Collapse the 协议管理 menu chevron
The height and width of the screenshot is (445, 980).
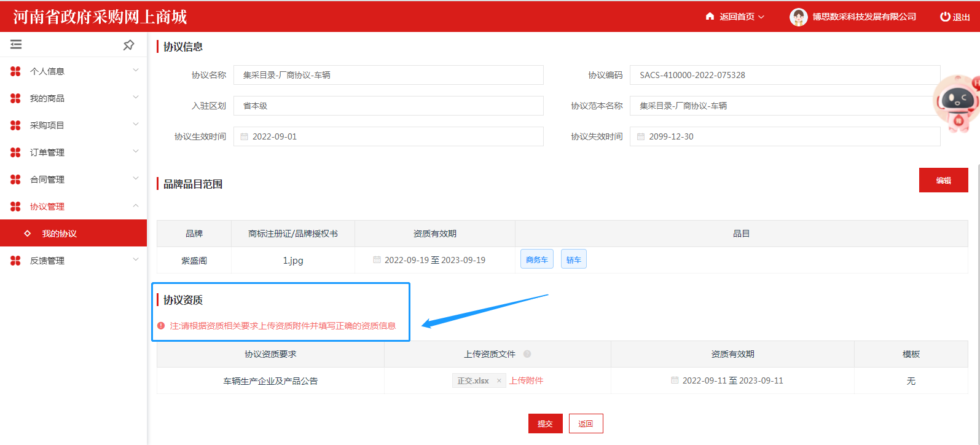click(136, 206)
